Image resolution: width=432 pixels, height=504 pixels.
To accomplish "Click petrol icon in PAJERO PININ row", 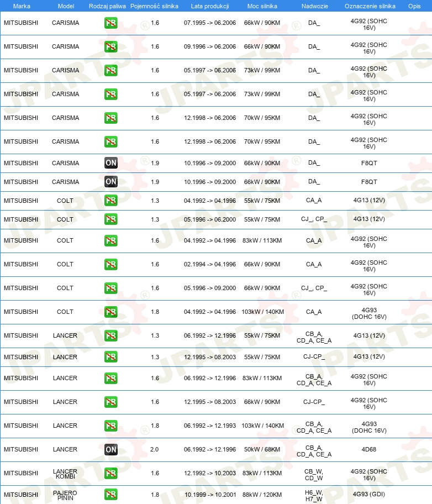I will [x=111, y=495].
